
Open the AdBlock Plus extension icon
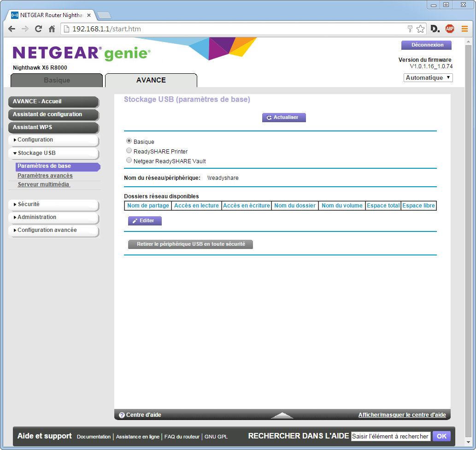(449, 29)
